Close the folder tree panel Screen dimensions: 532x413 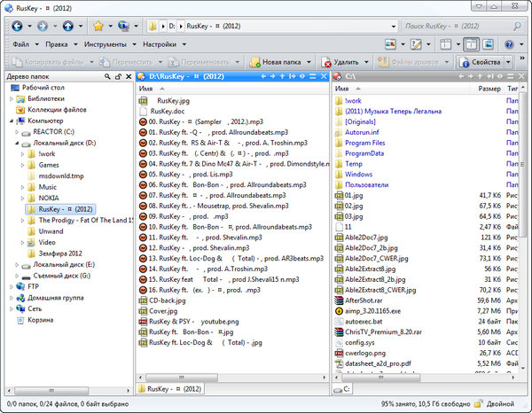(129, 77)
